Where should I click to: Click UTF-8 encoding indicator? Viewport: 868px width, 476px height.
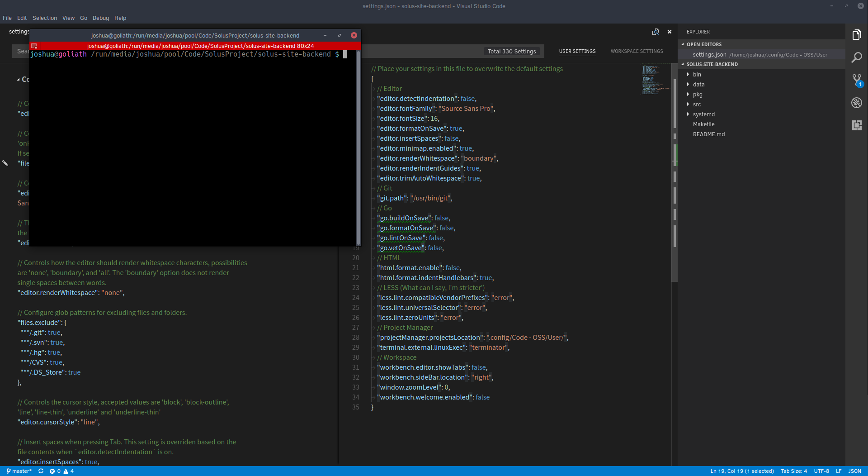pyautogui.click(x=821, y=471)
